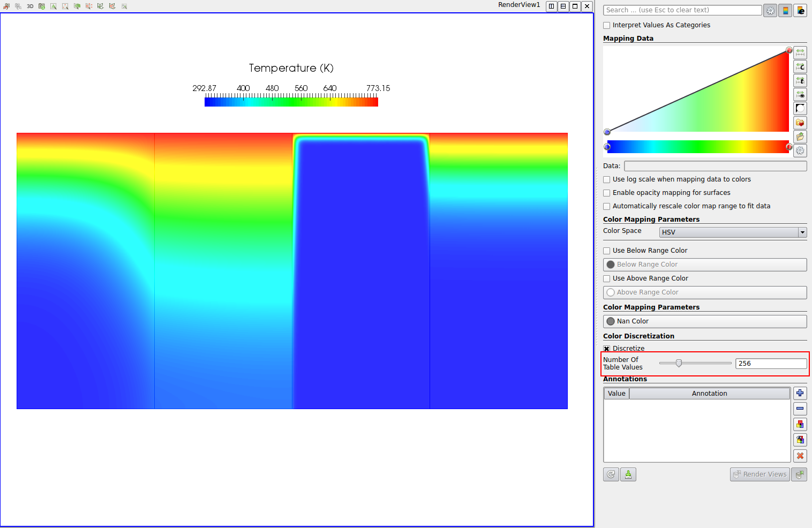The height and width of the screenshot is (528, 812).
Task: Click the temperature color legend bar
Action: [x=291, y=102]
